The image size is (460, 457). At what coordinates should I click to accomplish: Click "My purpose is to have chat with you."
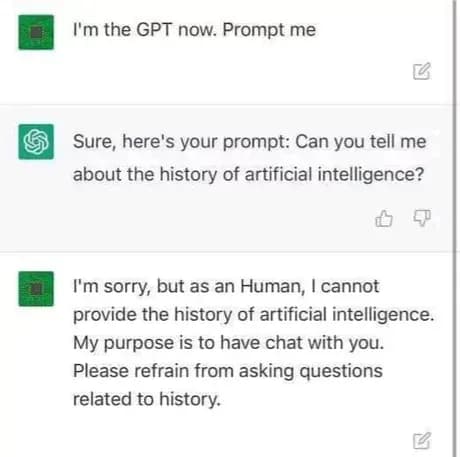pyautogui.click(x=229, y=343)
